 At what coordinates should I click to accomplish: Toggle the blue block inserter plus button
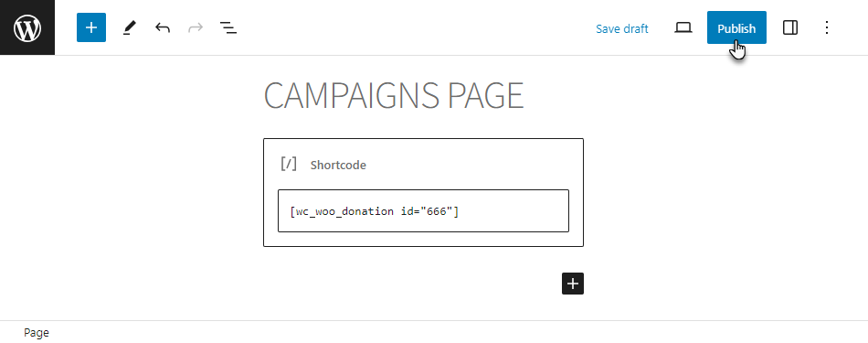(x=91, y=27)
